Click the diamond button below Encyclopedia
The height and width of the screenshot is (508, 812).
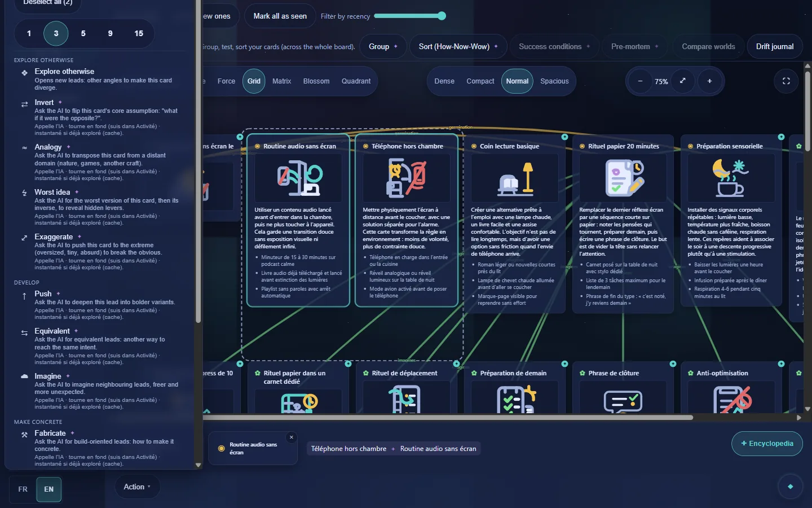pos(790,487)
